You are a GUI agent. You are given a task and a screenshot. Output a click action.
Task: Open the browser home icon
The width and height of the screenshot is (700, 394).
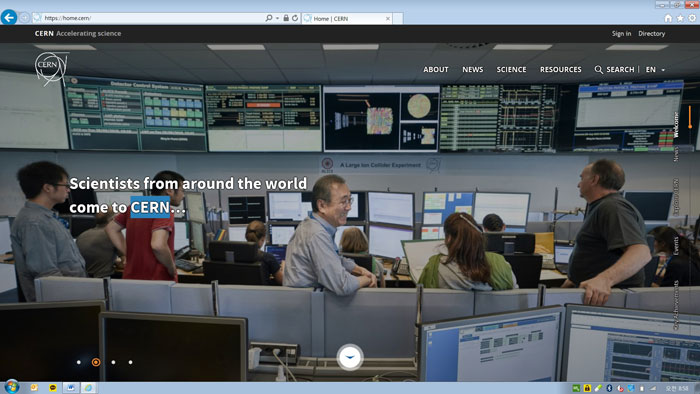pyautogui.click(x=668, y=18)
